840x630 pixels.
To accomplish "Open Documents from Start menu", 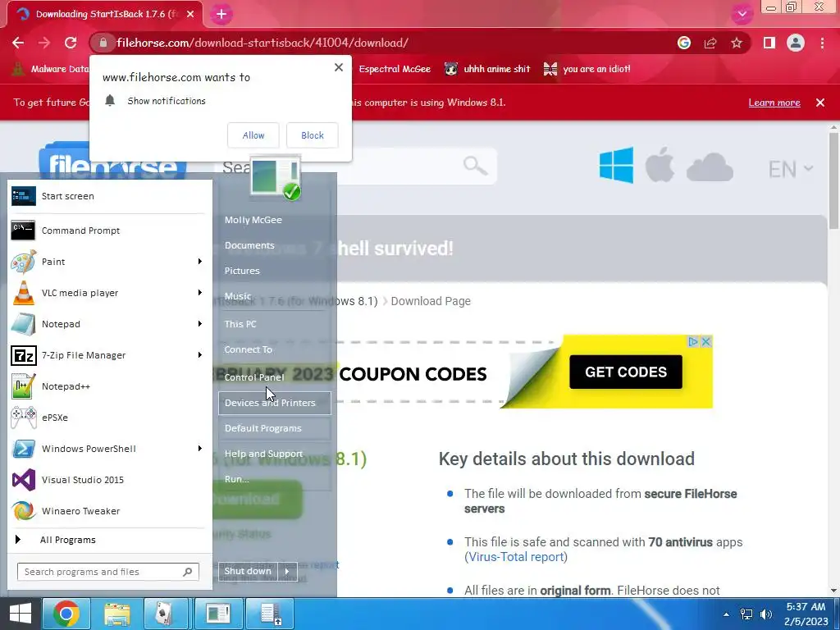I will [274, 245].
